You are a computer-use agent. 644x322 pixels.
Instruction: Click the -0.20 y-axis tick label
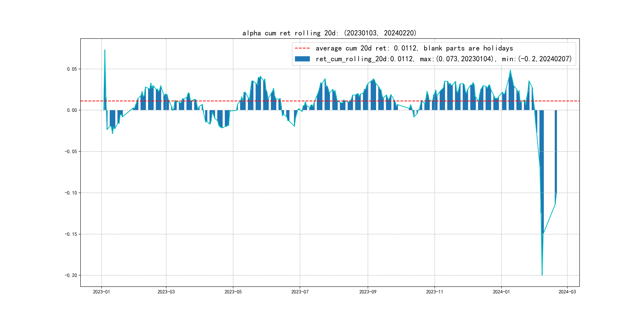[x=71, y=275]
